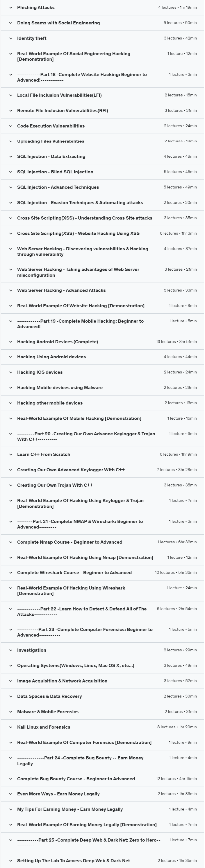The height and width of the screenshot is (868, 205).
Task: Open Operating Systems(Windows, Linux, Mac OS X) section
Action: coord(76,666)
